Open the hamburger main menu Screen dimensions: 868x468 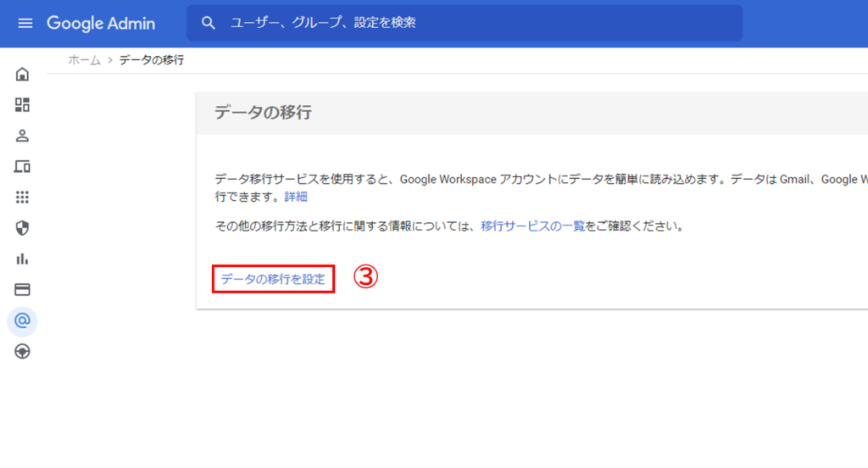click(25, 23)
